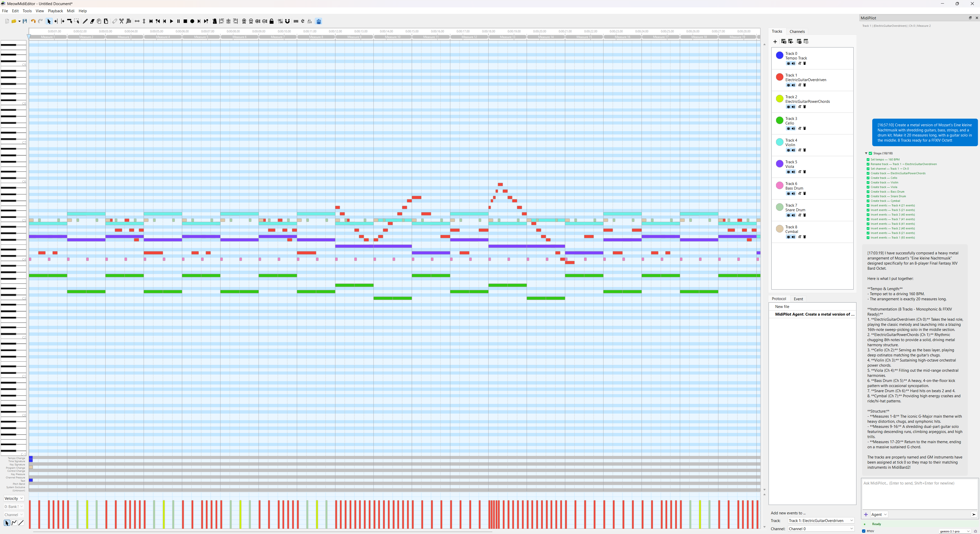The width and height of the screenshot is (980, 534).
Task: Click horizontal zoom in icon
Action: [244, 21]
